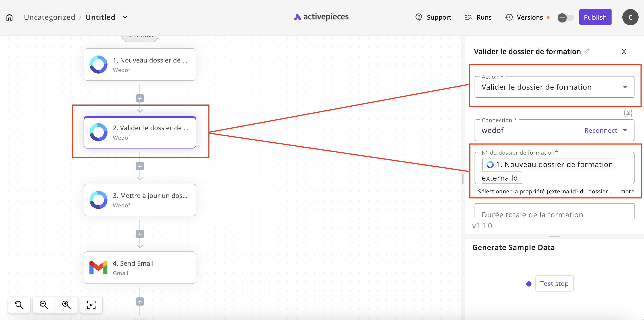Click the zoom out magnifier icon
Image resolution: width=644 pixels, height=320 pixels.
click(44, 304)
